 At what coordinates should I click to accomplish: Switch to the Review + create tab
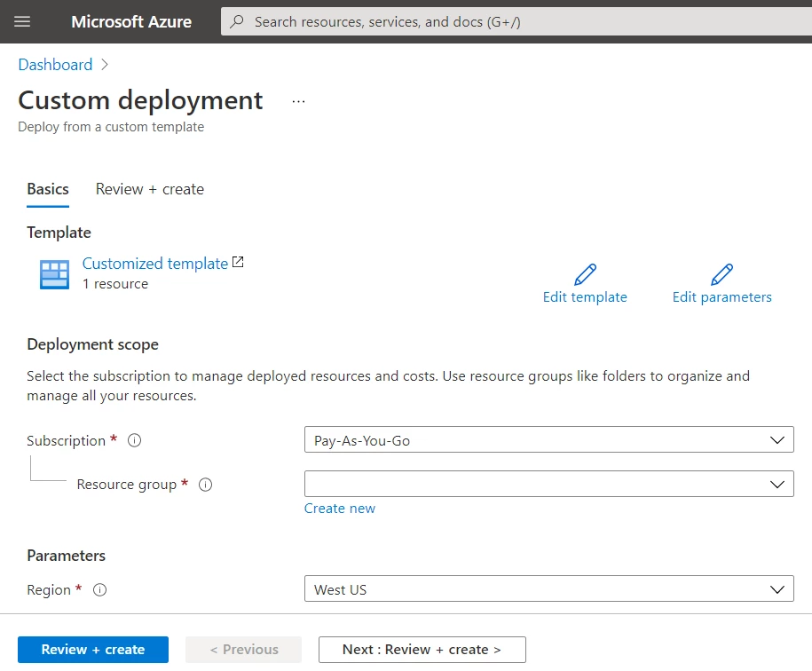[x=150, y=190]
